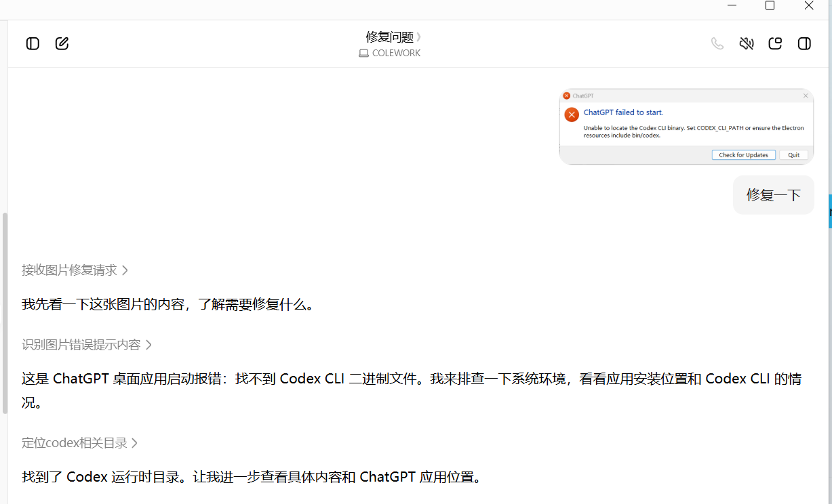Click the laptop icon beside COLEWORK
The width and height of the screenshot is (832, 504).
[x=364, y=54]
